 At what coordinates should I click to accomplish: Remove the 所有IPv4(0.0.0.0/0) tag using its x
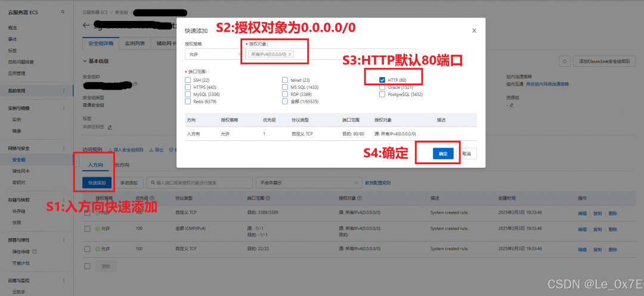click(x=290, y=54)
